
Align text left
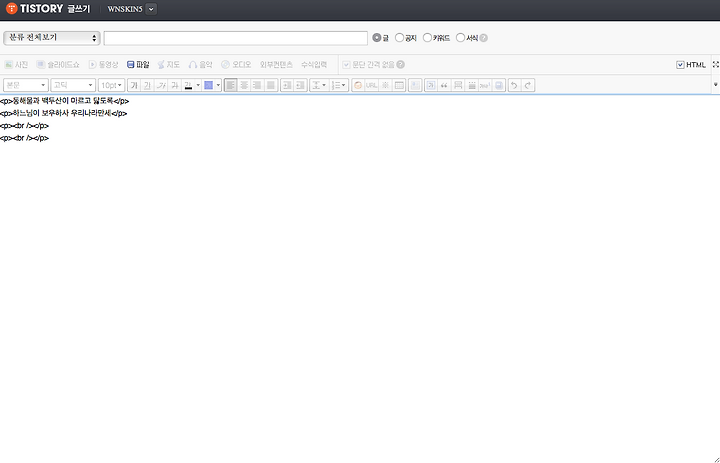pos(231,85)
